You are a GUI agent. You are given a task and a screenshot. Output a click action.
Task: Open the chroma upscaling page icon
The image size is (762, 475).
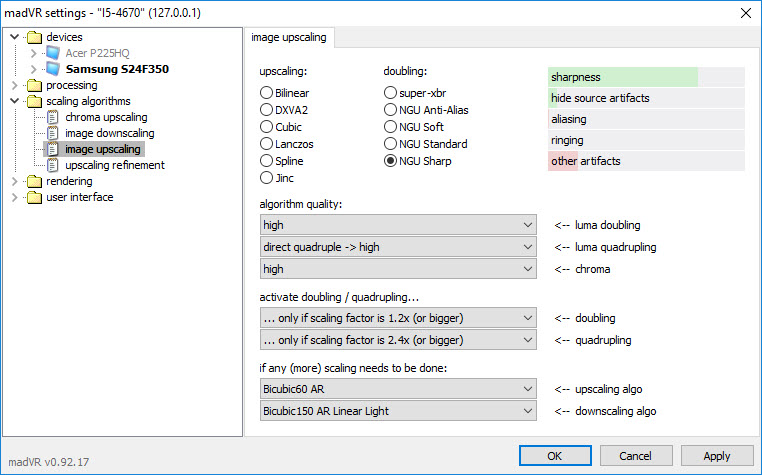(53, 117)
